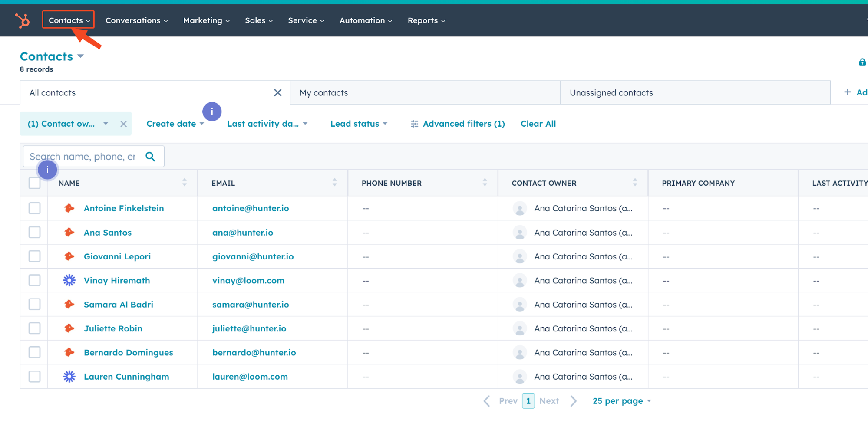Select page 1 in pagination
The image size is (868, 433).
[x=528, y=401]
